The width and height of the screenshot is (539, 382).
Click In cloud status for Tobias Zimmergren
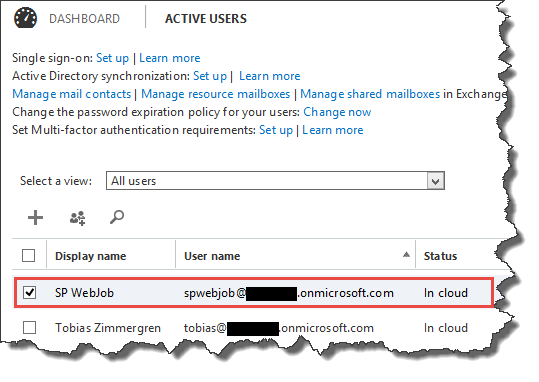446,328
